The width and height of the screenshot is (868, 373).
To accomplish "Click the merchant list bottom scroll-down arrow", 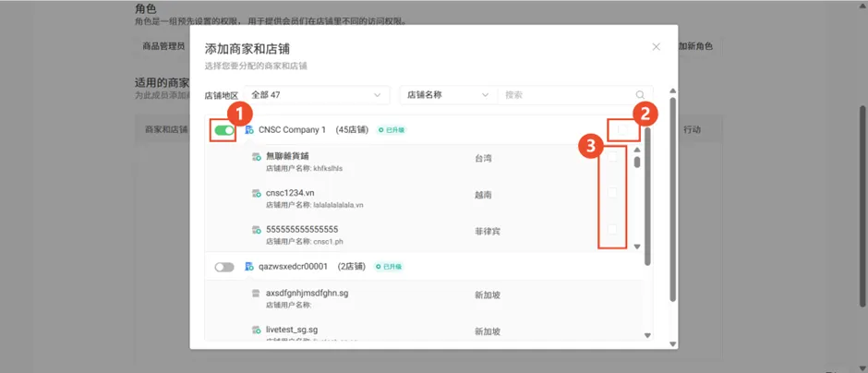I will pyautogui.click(x=647, y=334).
